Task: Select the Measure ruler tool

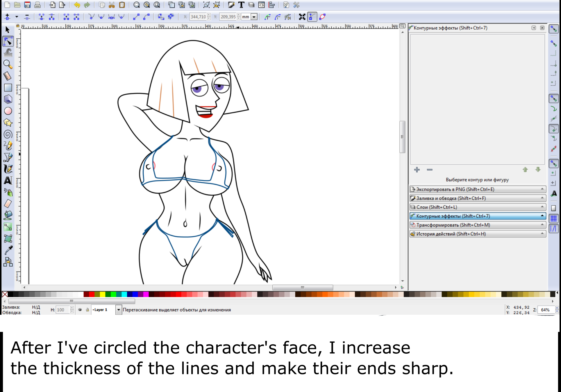Action: point(8,76)
